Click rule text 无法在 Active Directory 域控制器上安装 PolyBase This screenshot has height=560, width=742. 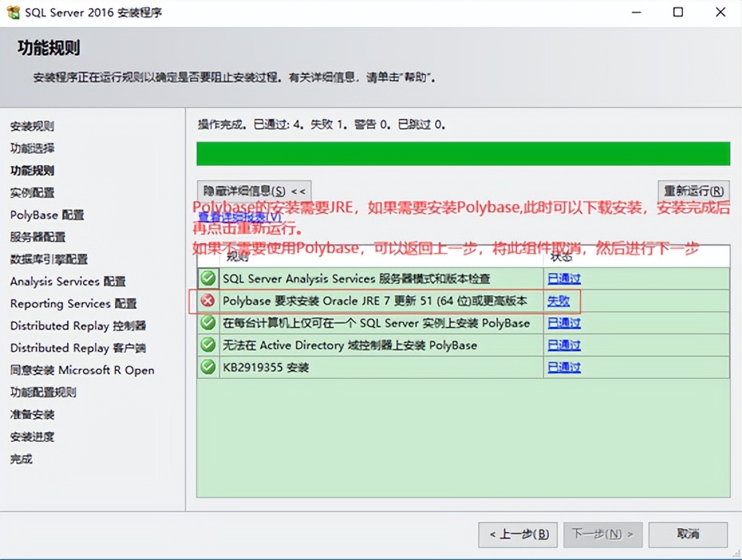(350, 345)
